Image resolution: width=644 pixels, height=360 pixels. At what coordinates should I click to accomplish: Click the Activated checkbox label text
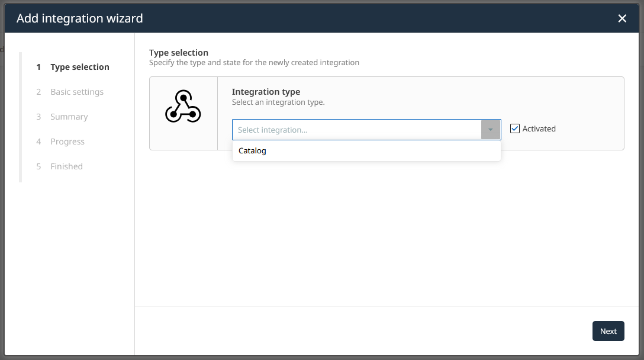pyautogui.click(x=539, y=128)
